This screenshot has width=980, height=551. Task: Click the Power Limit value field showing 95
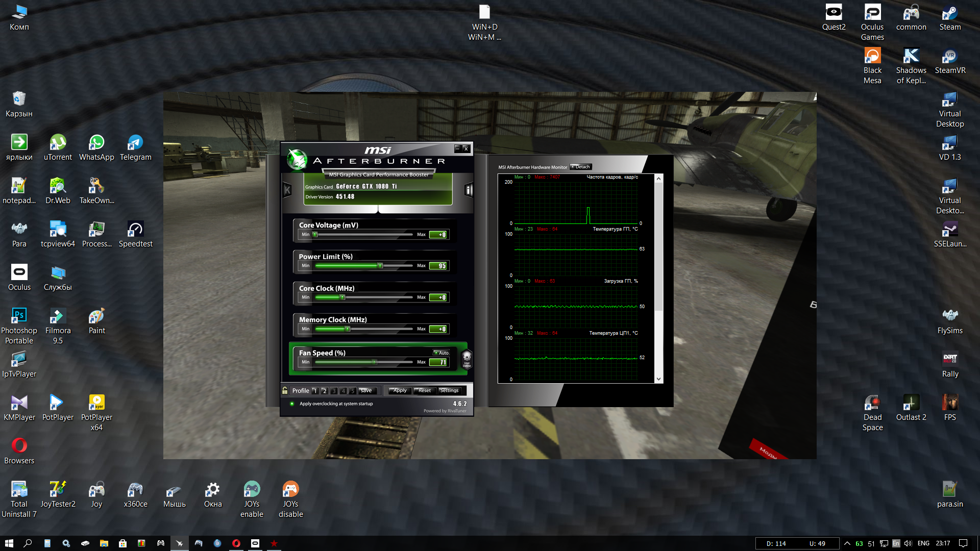tap(438, 266)
